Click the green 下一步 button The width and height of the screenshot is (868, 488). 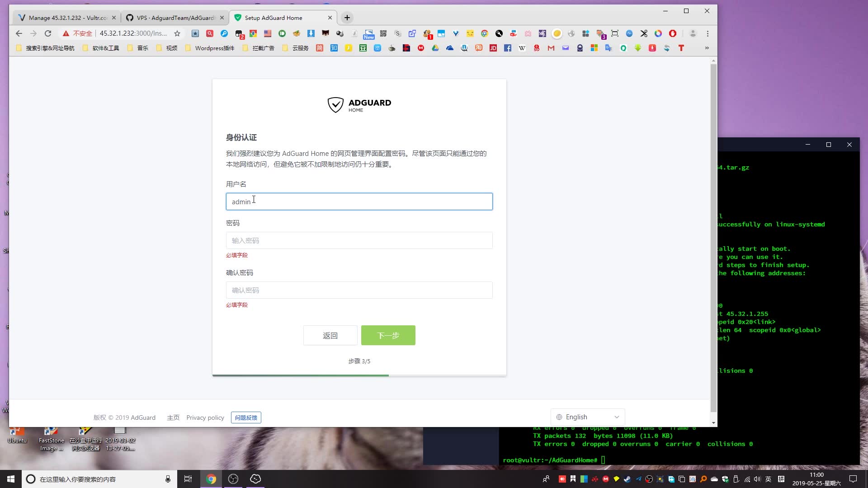tap(388, 335)
